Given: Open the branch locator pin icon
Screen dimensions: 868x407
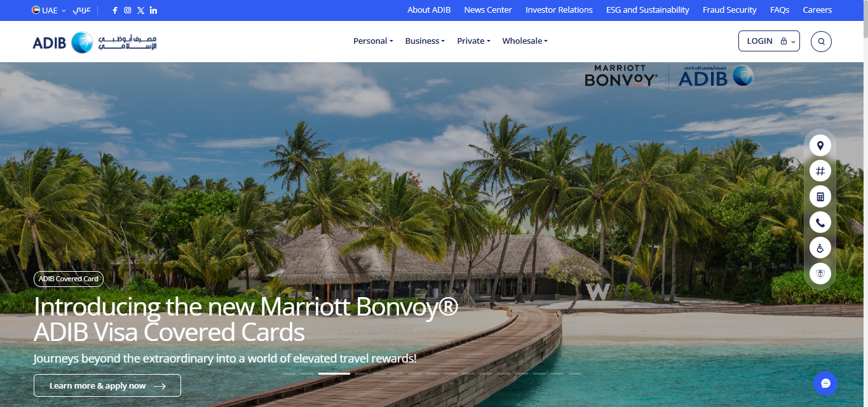Looking at the screenshot, I should click(x=820, y=146).
